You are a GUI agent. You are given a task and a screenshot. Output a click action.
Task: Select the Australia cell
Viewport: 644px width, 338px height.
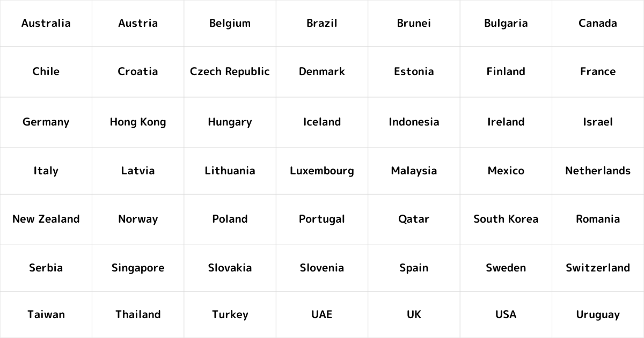pyautogui.click(x=46, y=23)
